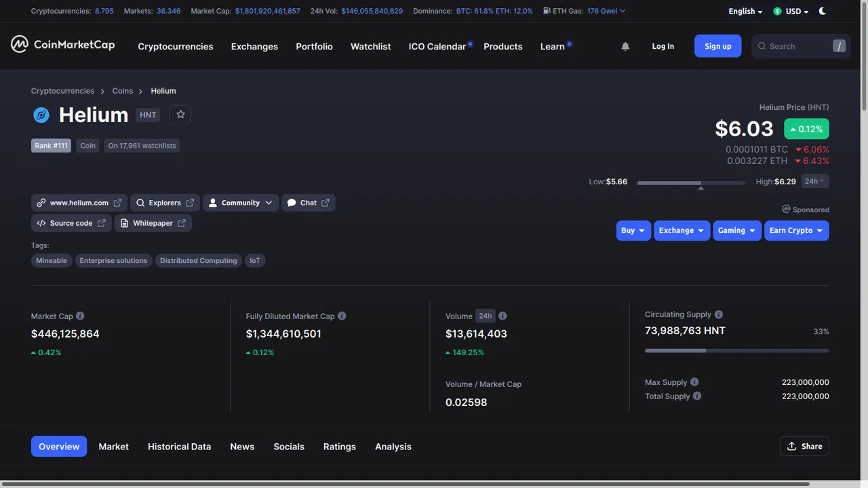
Task: Click the search magnifier icon
Action: [762, 46]
